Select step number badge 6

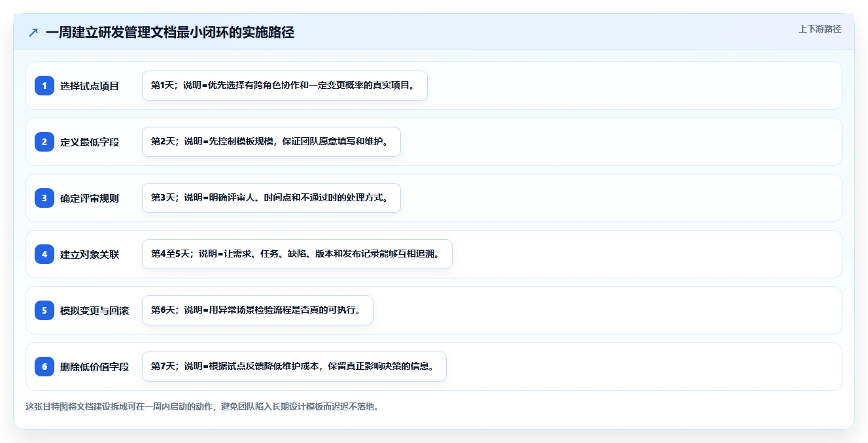tap(44, 366)
